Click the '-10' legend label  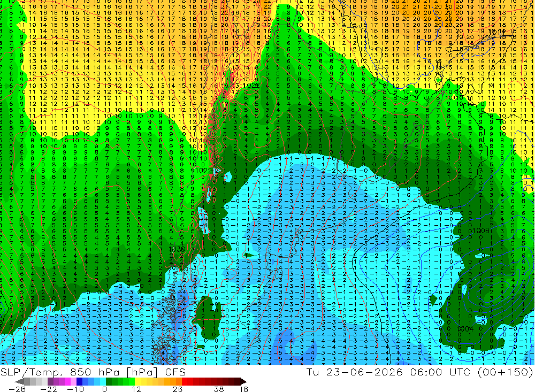pos(75,389)
